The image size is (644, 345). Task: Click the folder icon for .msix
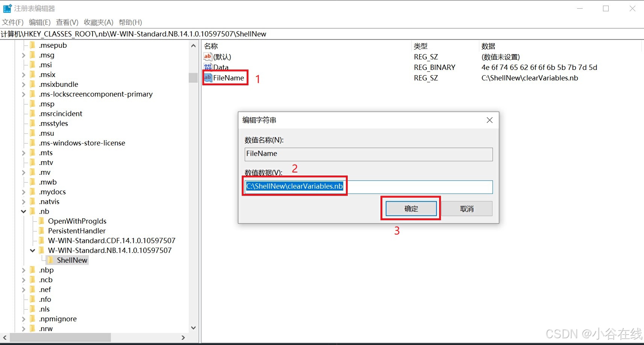(33, 74)
